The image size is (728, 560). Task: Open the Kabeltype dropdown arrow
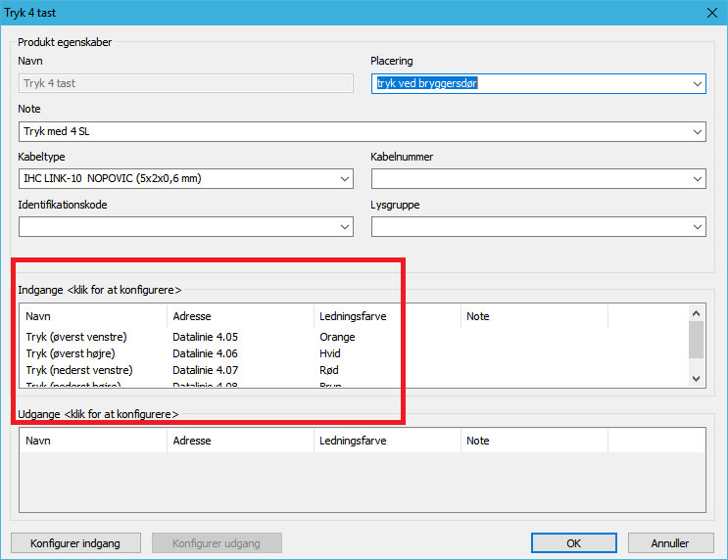(x=344, y=179)
